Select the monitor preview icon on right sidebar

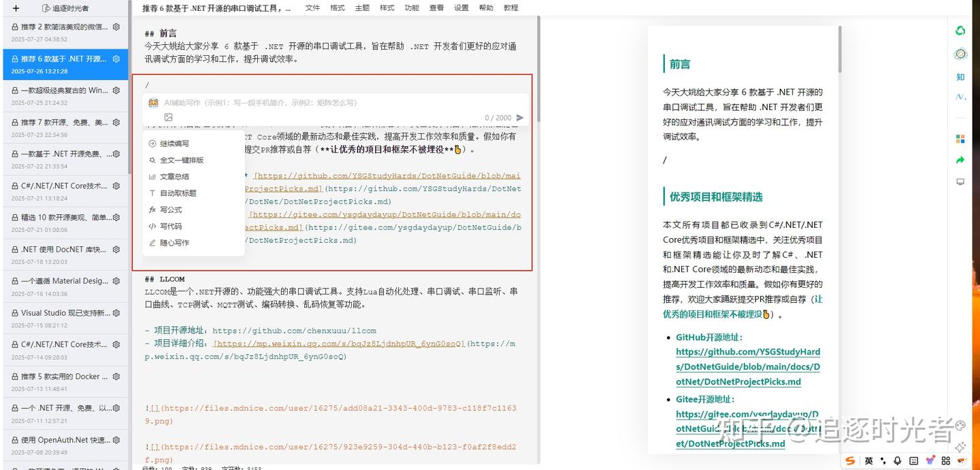click(960, 182)
